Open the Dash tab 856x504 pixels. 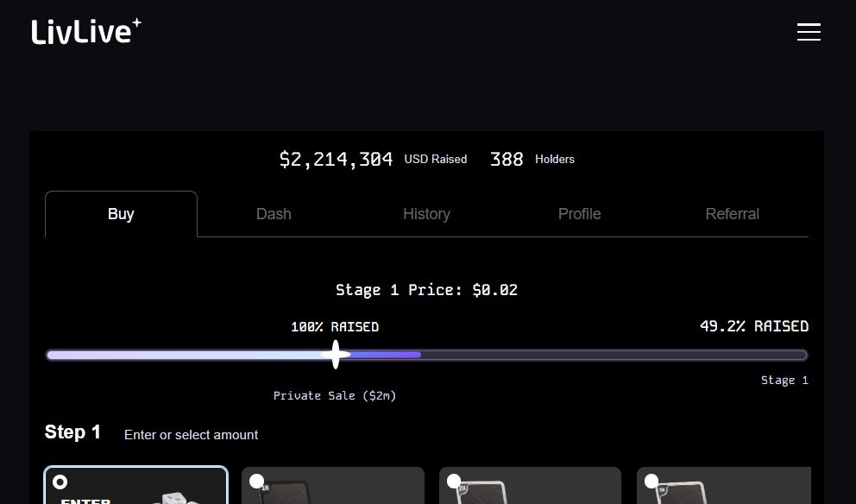[274, 214]
